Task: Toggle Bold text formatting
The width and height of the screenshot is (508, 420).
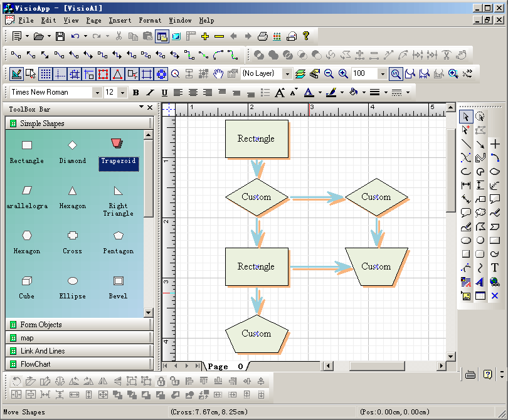Action: [x=135, y=92]
